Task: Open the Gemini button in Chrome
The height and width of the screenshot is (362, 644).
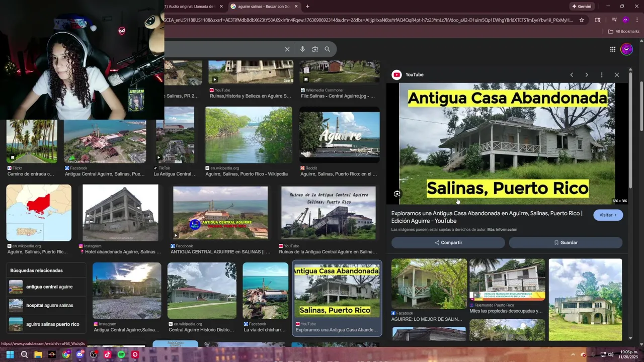Action: click(x=582, y=7)
